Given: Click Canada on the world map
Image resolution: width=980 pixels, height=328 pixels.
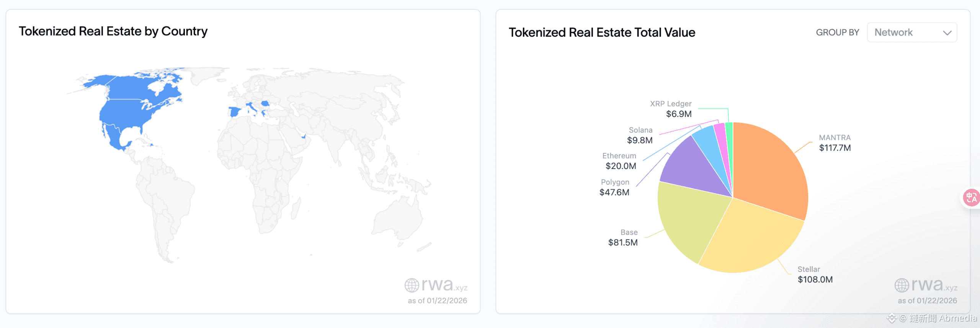Looking at the screenshot, I should (134, 86).
